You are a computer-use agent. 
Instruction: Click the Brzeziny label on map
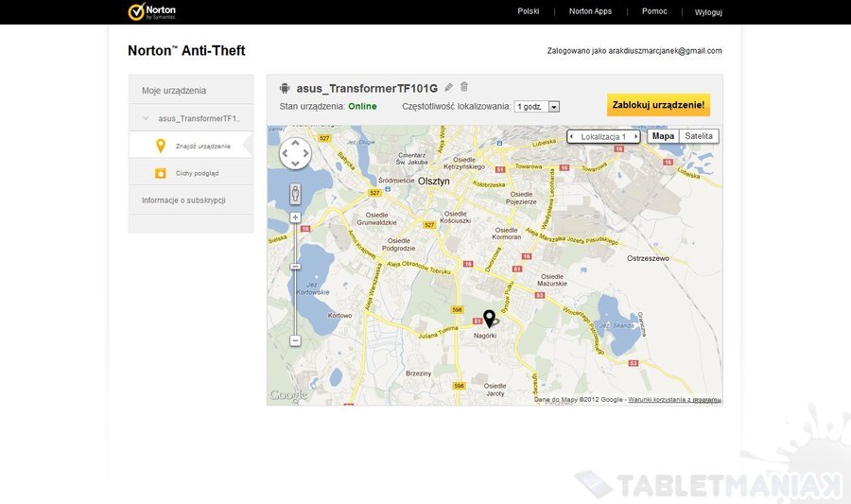tap(419, 374)
